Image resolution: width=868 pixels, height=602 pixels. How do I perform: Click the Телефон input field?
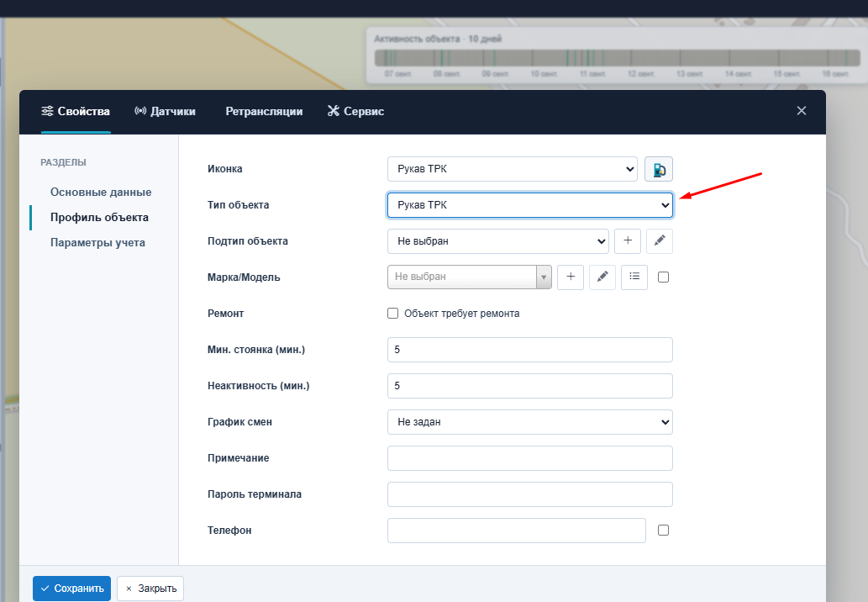(517, 530)
